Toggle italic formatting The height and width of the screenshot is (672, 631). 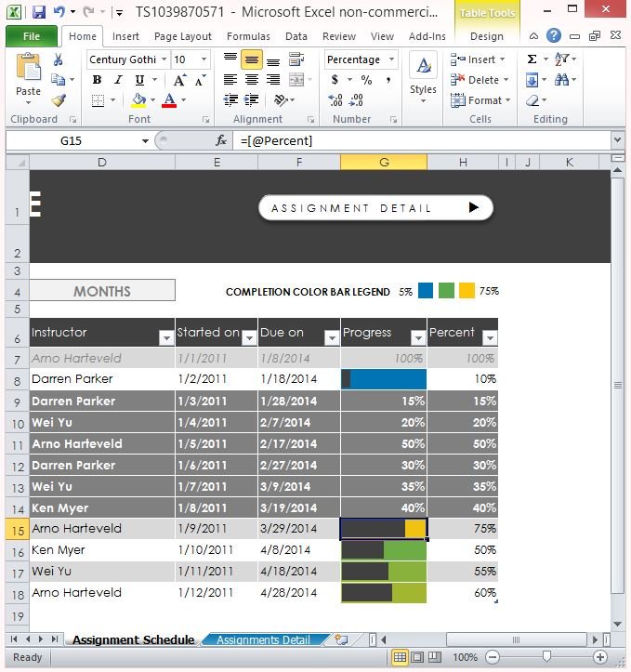coord(117,80)
